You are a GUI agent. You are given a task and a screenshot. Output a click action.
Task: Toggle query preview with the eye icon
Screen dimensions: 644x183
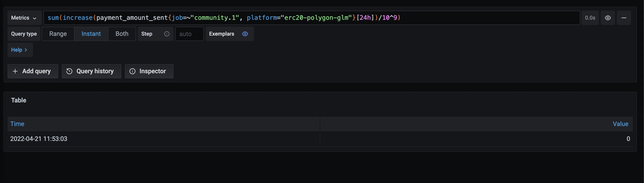608,18
